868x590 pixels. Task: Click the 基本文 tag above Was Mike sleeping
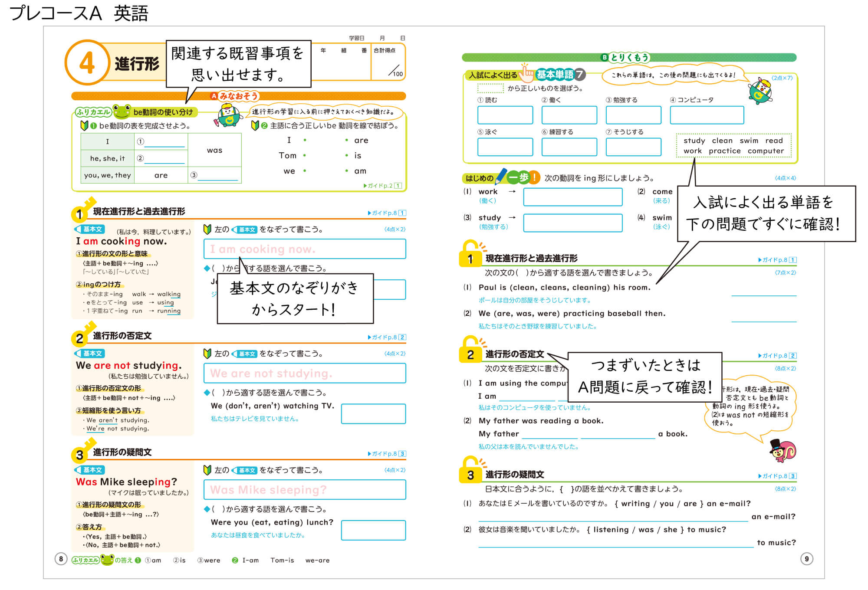(90, 470)
